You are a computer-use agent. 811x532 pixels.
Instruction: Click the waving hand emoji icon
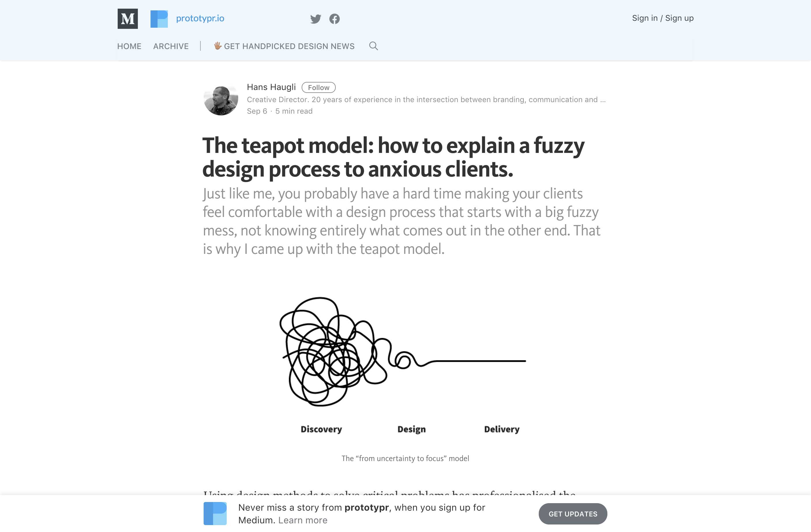[218, 46]
